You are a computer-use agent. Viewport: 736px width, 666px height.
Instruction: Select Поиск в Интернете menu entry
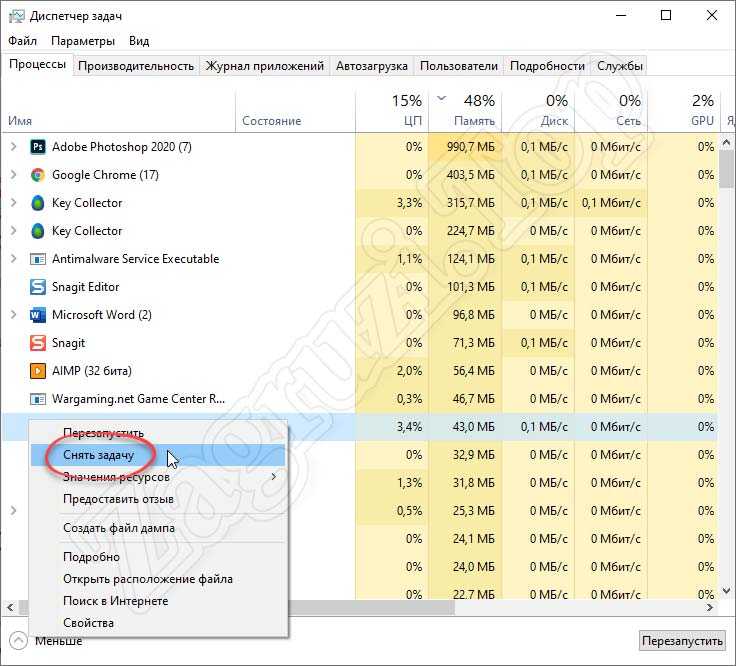(158, 601)
